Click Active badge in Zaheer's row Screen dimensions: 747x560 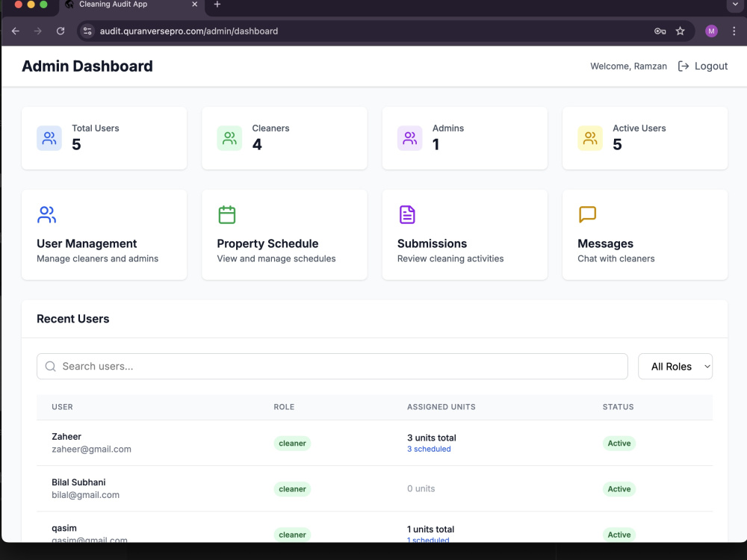(x=619, y=444)
